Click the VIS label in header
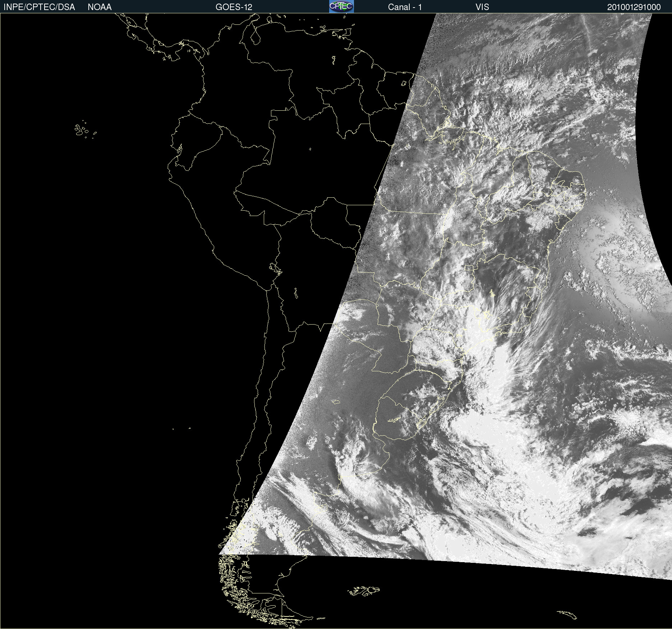The width and height of the screenshot is (672, 629). click(x=482, y=7)
